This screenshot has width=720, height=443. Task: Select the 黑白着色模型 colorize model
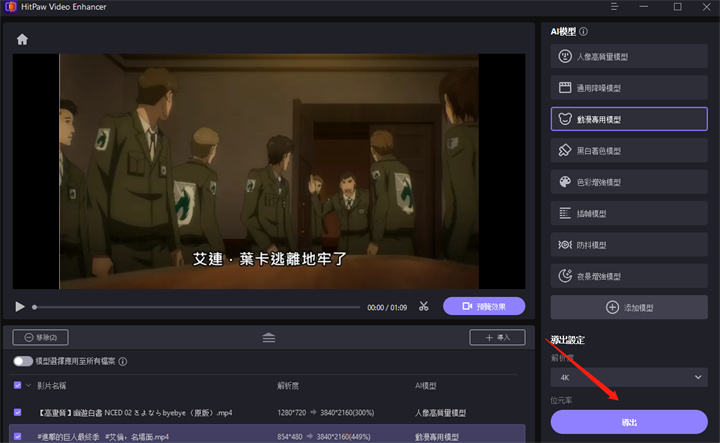[x=629, y=151]
